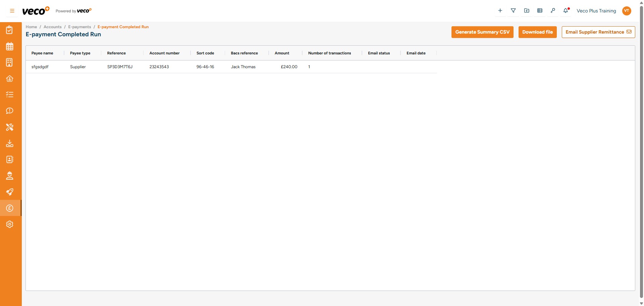Select the contractor hard-hat icon
Image resolution: width=644 pixels, height=306 pixels.
(x=10, y=176)
